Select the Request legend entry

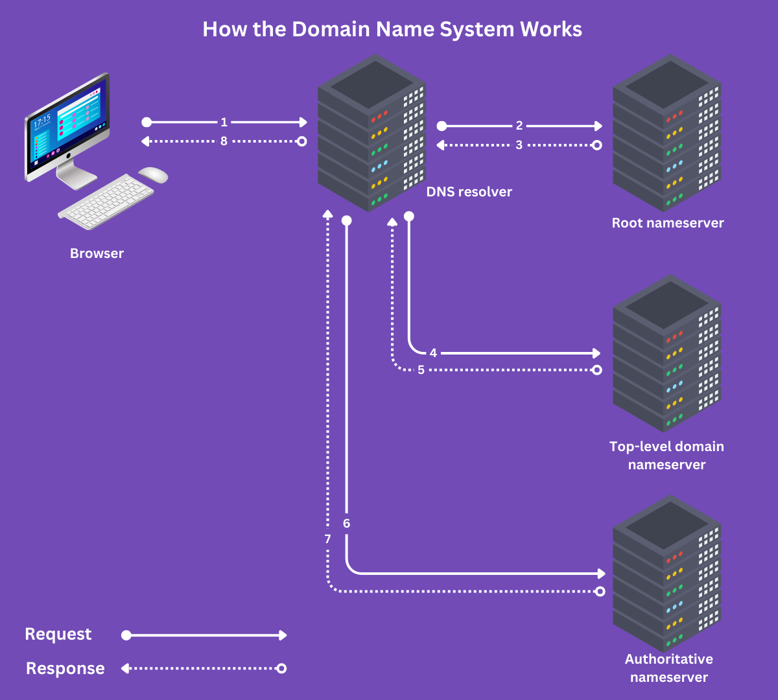(58, 634)
